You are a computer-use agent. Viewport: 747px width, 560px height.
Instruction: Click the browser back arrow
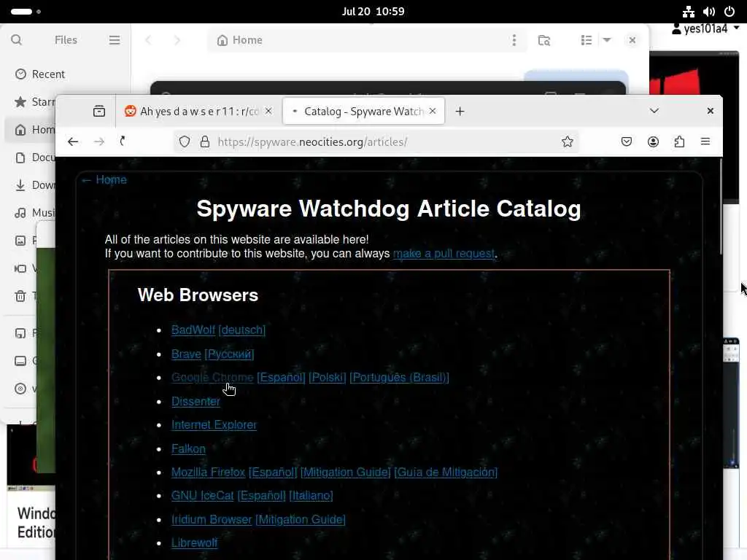pyautogui.click(x=73, y=141)
